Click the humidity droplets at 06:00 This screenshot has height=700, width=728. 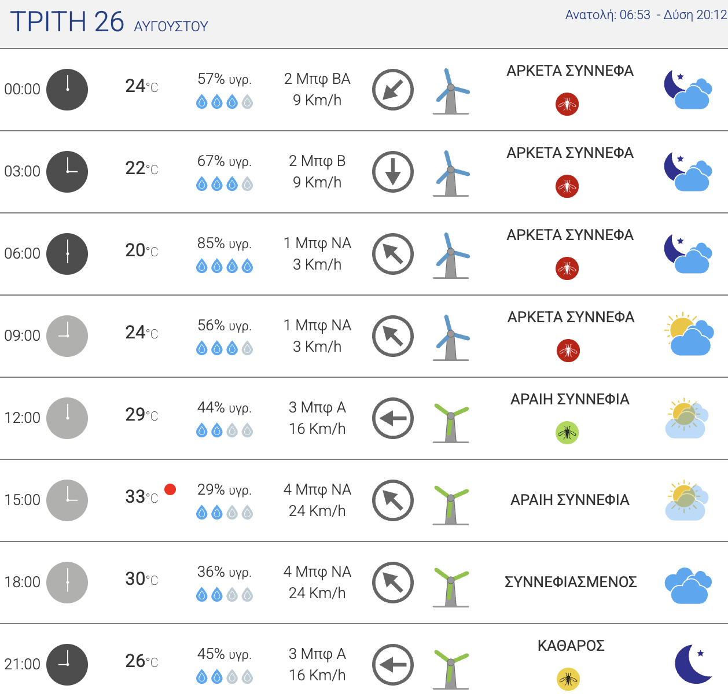point(225,266)
